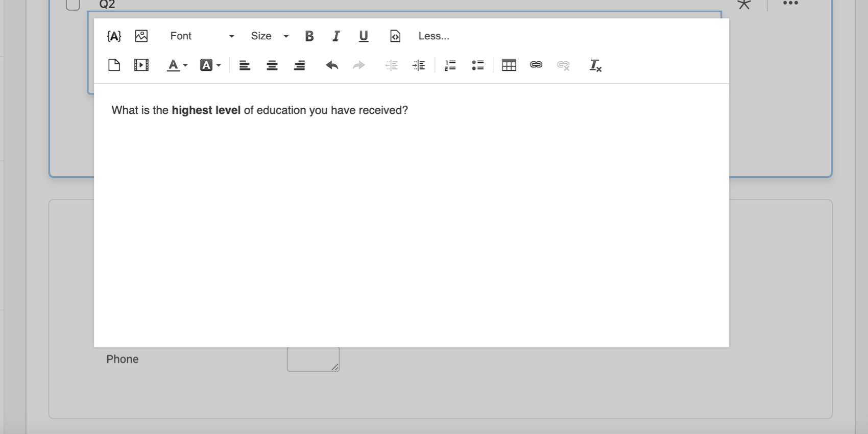Image resolution: width=868 pixels, height=434 pixels.
Task: Insert a bulleted list
Action: pos(477,65)
